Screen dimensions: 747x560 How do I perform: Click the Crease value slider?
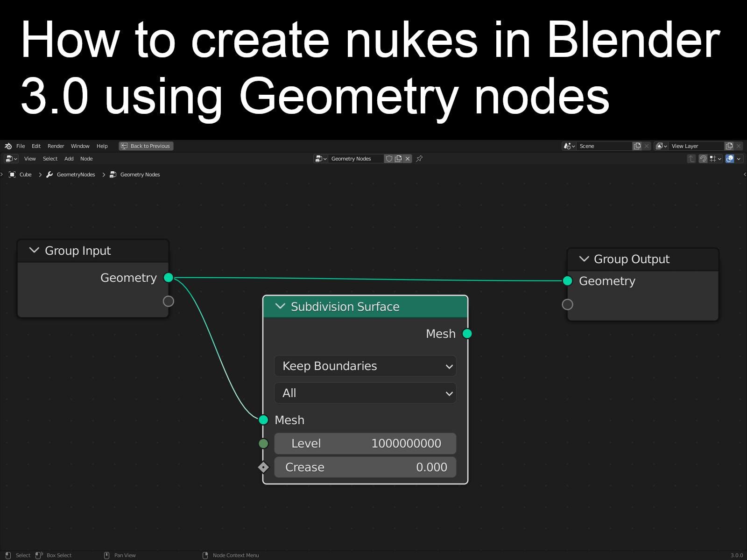coord(365,467)
